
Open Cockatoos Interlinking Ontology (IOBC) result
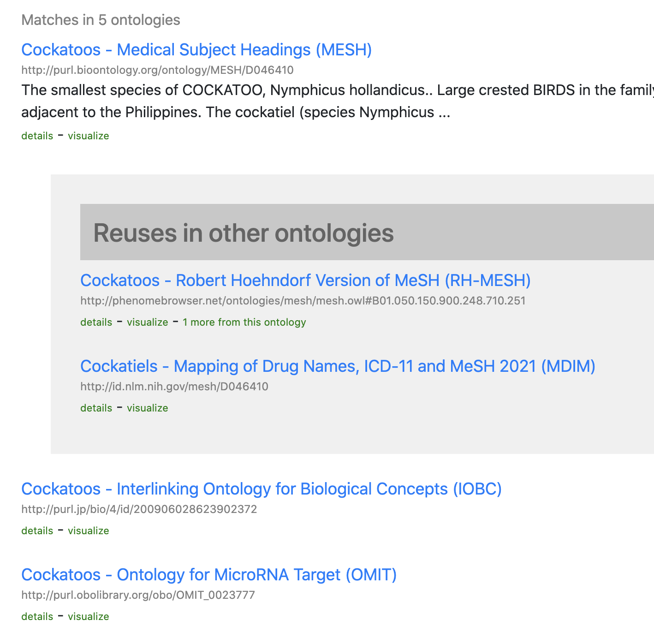pos(261,489)
